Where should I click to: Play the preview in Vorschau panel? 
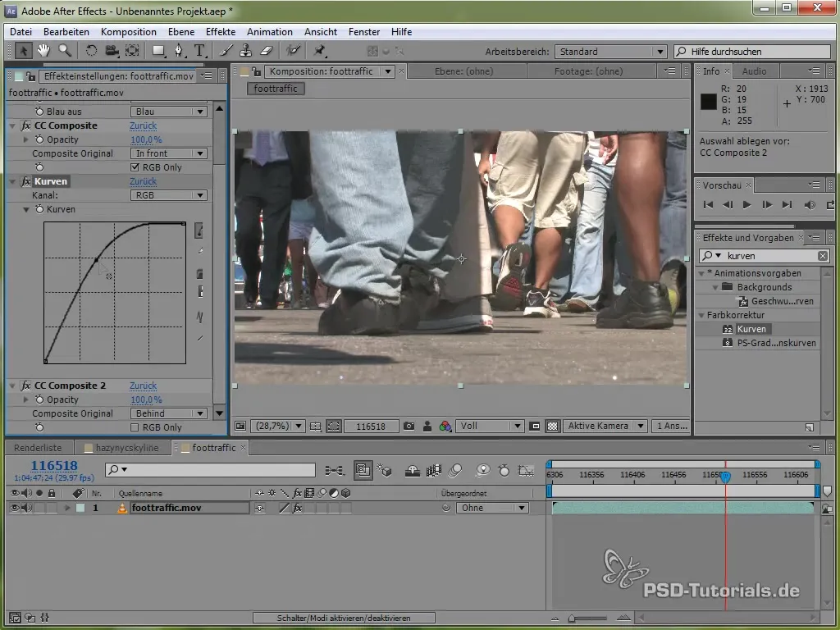(x=746, y=204)
